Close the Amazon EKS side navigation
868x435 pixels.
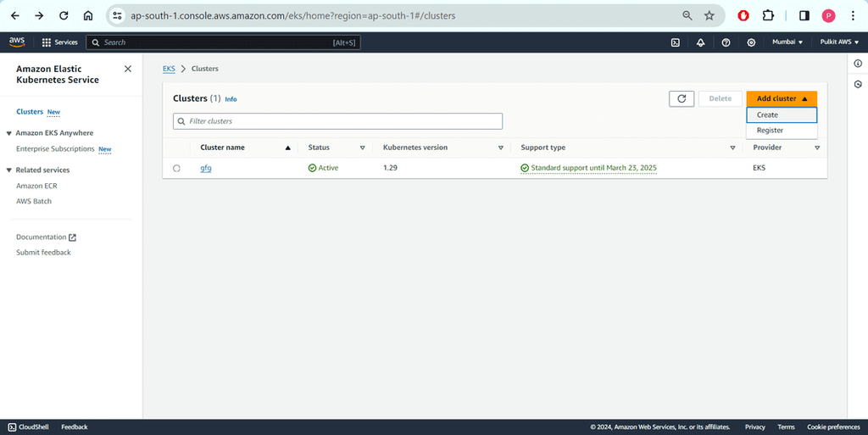[128, 69]
